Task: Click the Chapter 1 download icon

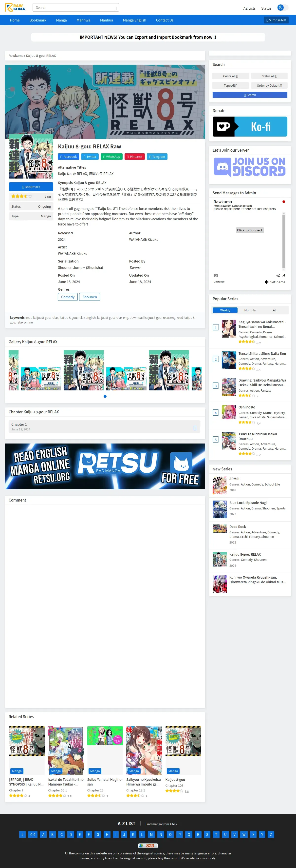Action: [x=195, y=428]
